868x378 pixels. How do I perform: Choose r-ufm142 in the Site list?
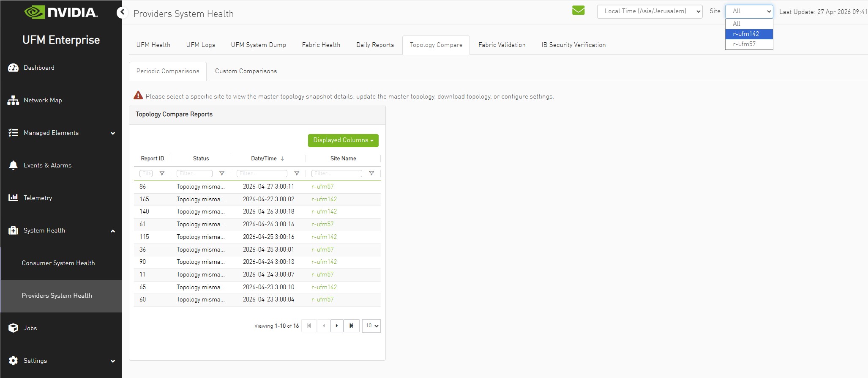pyautogui.click(x=749, y=34)
